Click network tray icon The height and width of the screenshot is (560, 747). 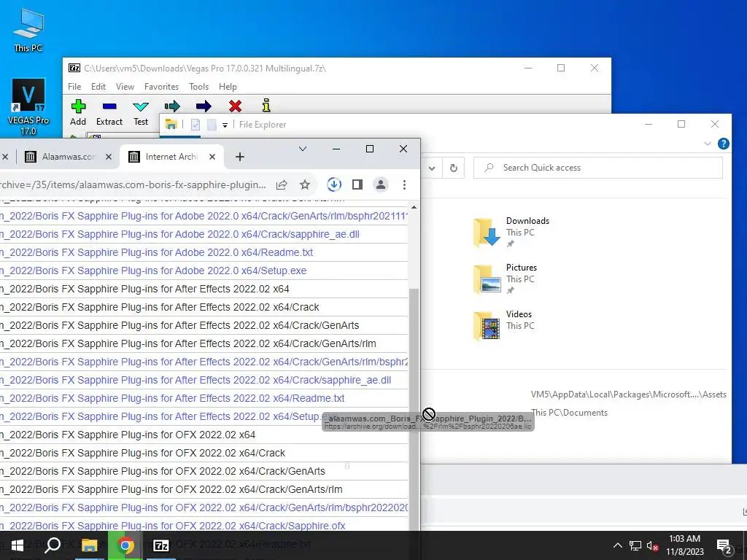[635, 545]
